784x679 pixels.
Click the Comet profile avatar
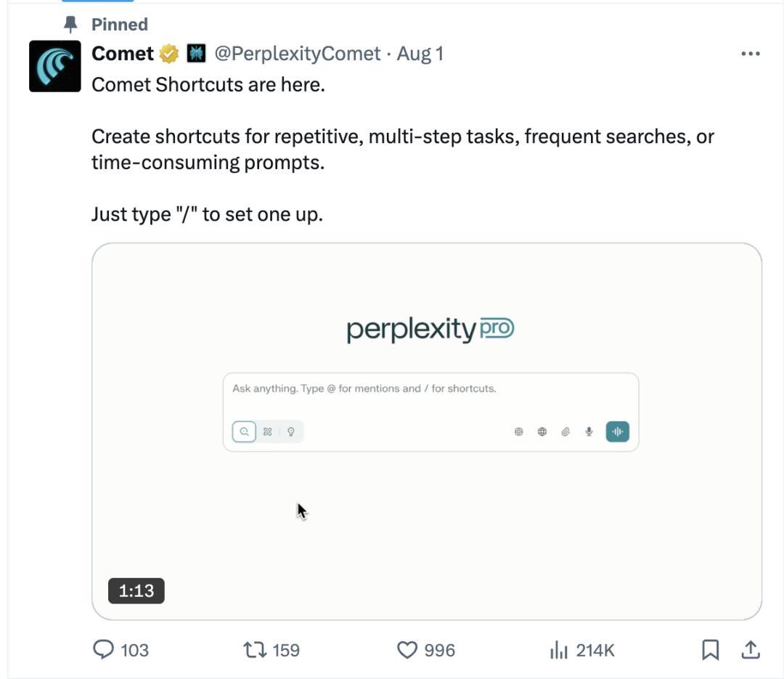coord(55,66)
